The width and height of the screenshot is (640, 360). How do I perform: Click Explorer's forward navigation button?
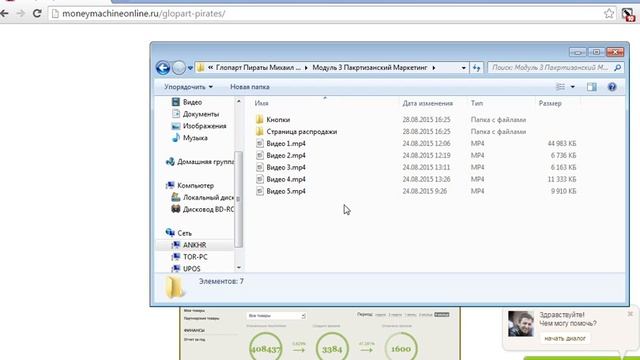[179, 68]
